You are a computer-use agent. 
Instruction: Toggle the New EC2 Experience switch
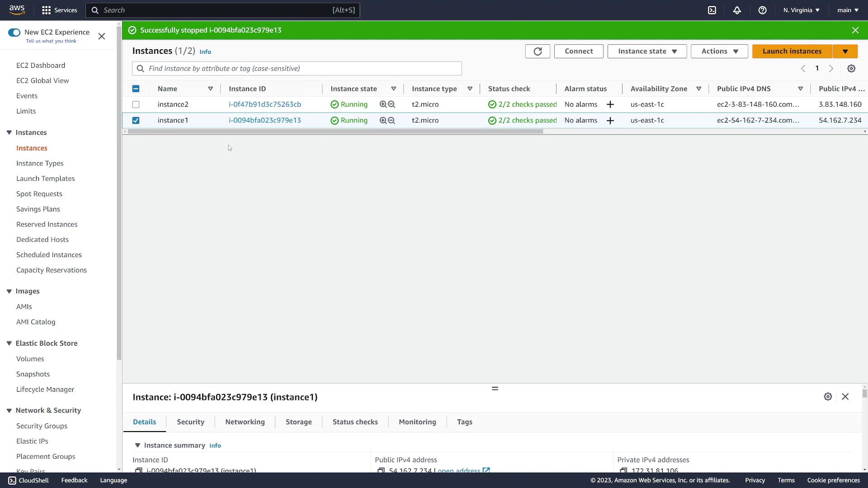point(14,33)
